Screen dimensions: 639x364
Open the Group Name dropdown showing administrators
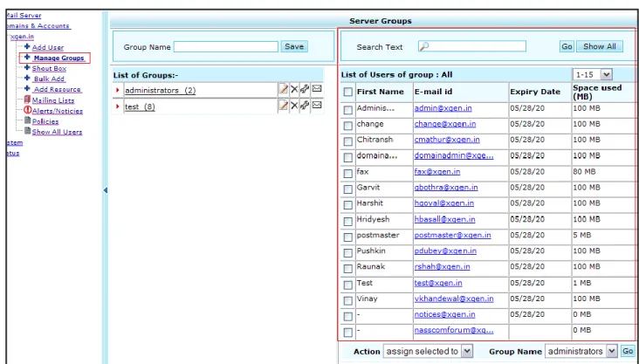[581, 351]
